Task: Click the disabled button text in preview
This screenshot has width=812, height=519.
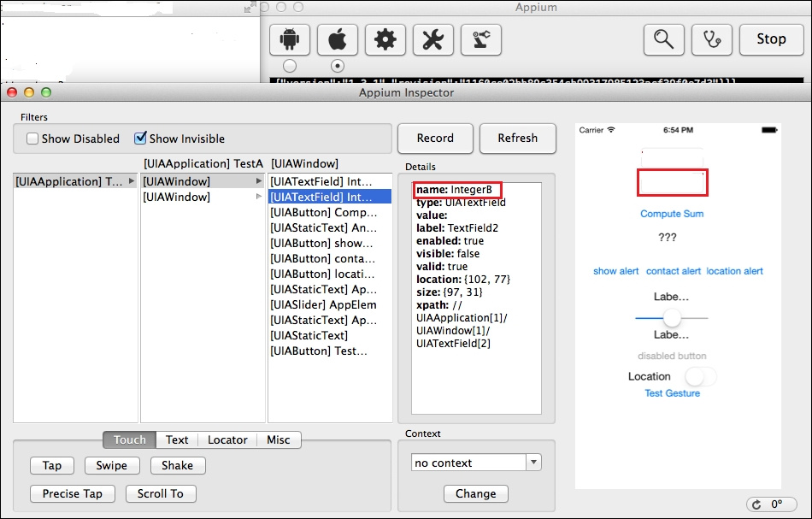Action: (672, 356)
